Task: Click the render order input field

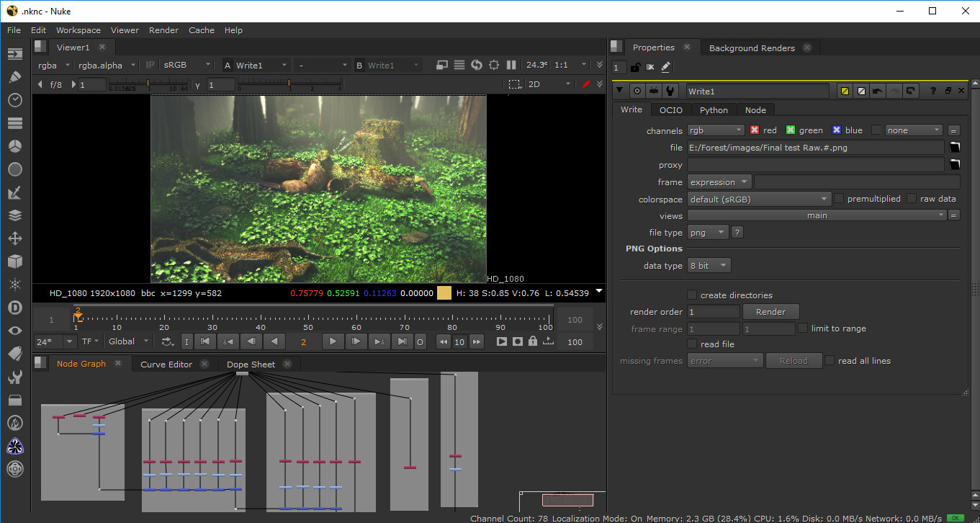Action: (x=713, y=312)
